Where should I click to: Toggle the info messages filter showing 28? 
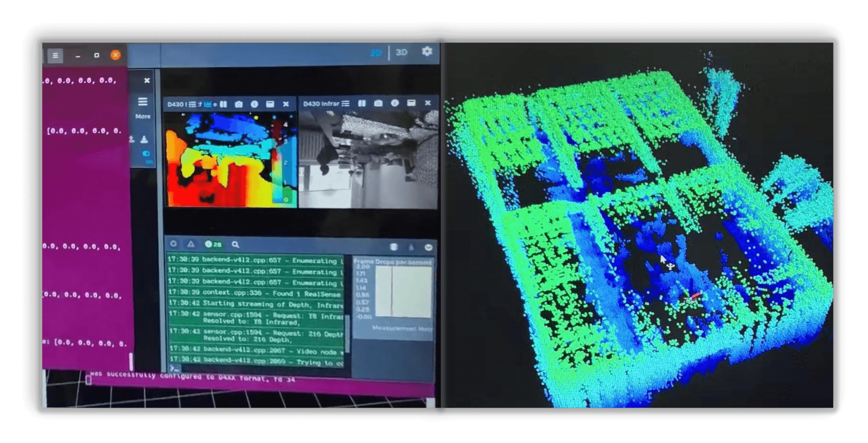(x=213, y=244)
